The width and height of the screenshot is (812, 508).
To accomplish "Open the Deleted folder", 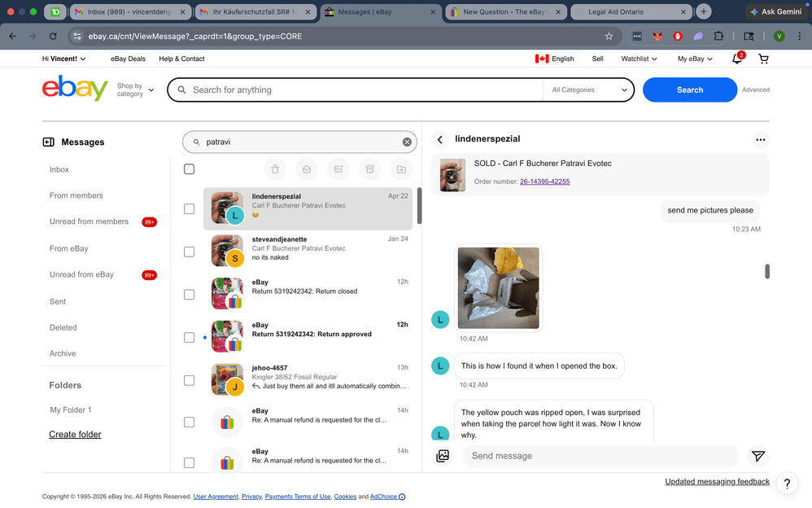I will [x=63, y=327].
